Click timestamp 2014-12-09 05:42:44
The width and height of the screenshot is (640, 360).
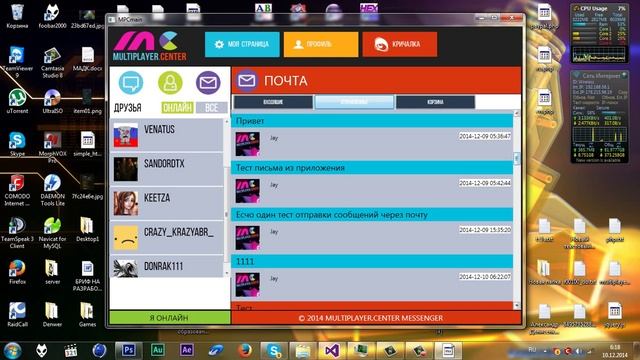click(485, 183)
